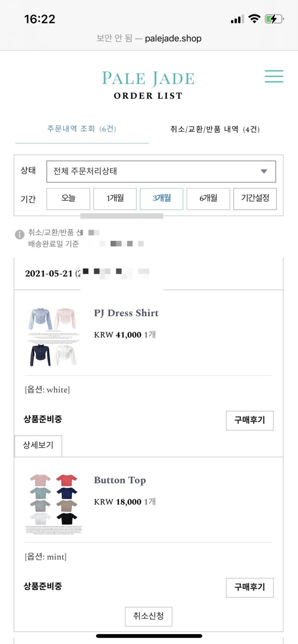Tap the Pale Jade logo

click(148, 78)
